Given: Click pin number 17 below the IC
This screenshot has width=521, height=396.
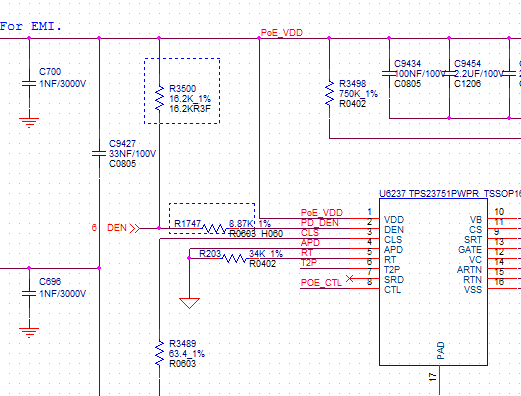Looking at the screenshot, I should point(432,377).
